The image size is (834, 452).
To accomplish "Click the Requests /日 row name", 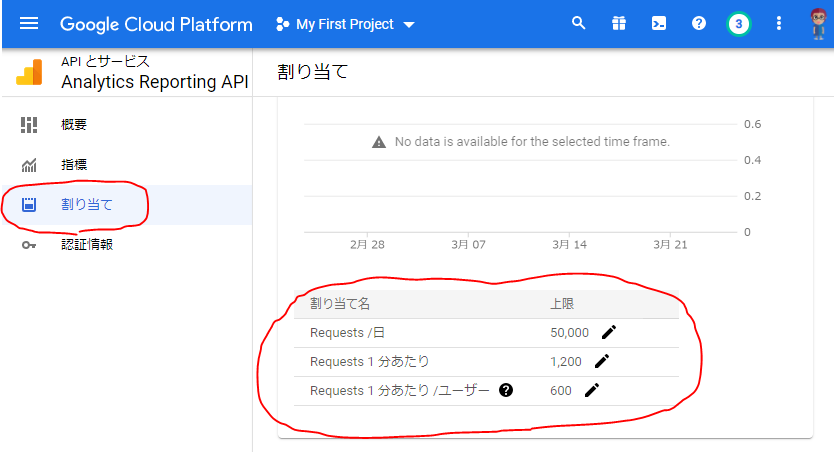I will pyautogui.click(x=347, y=333).
